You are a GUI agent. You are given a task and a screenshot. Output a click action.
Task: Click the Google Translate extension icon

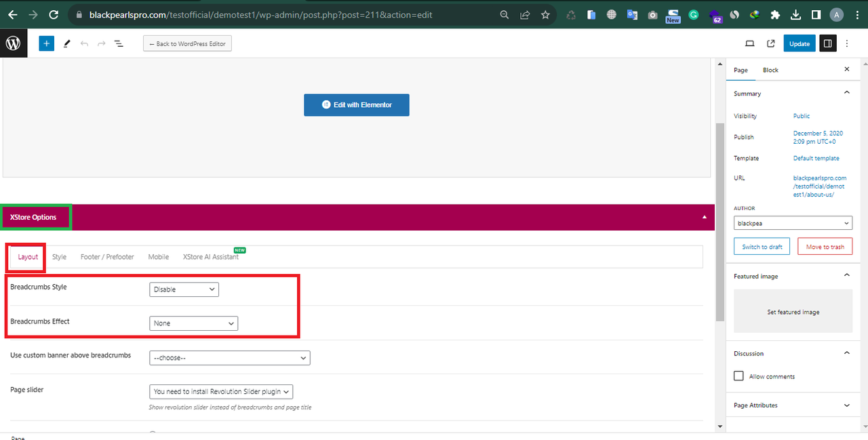632,14
